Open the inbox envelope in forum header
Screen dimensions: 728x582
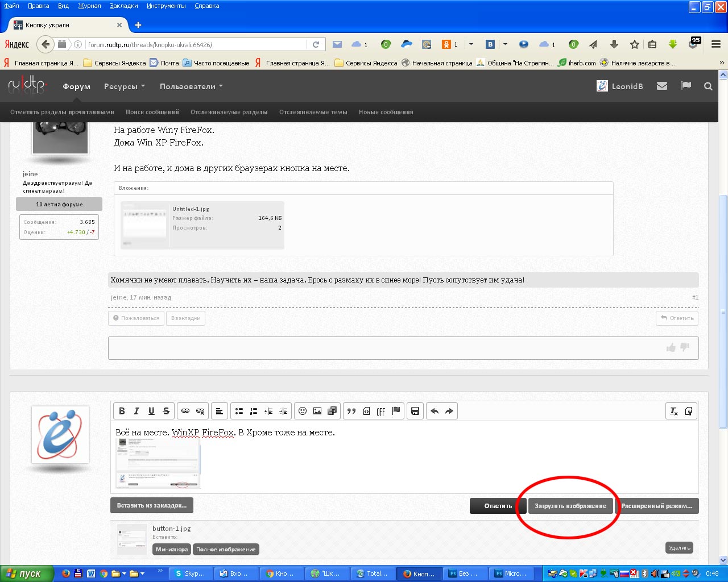pos(662,86)
